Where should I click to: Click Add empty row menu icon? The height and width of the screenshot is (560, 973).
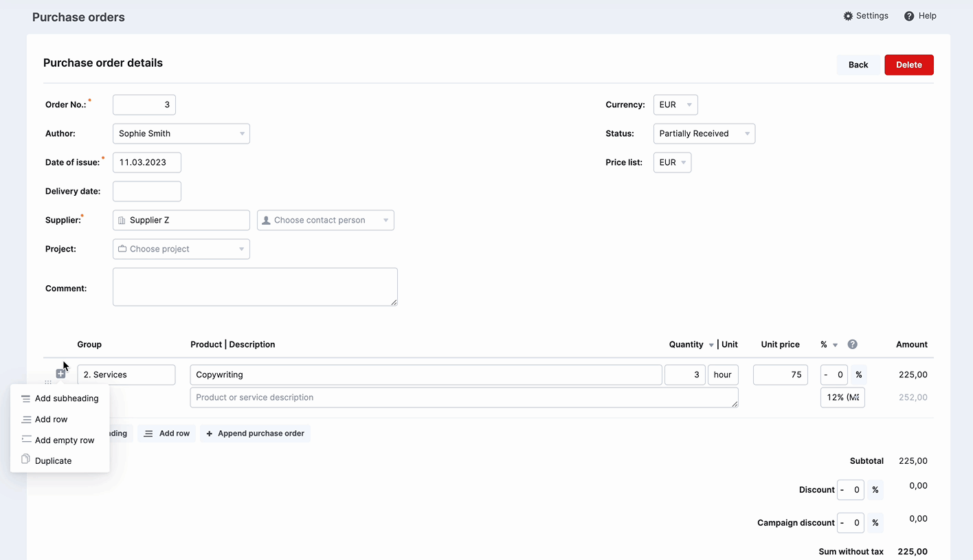[26, 440]
